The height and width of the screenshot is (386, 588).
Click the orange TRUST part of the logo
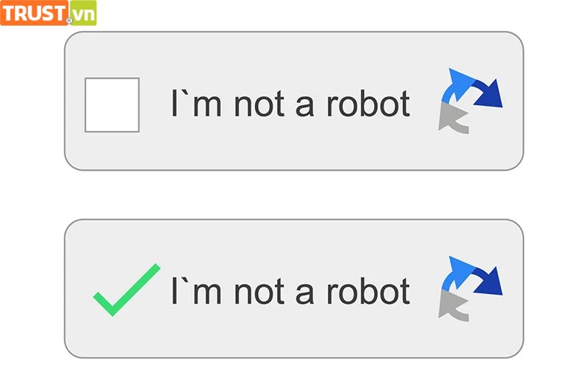(x=34, y=13)
